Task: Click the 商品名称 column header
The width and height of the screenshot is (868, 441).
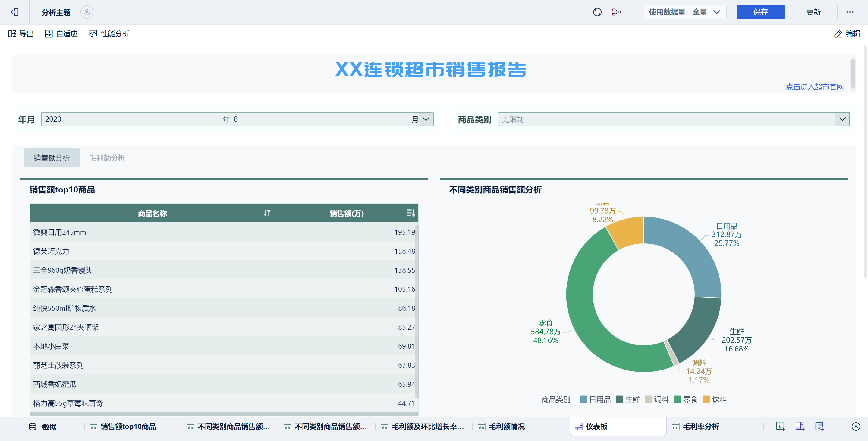Action: point(152,213)
